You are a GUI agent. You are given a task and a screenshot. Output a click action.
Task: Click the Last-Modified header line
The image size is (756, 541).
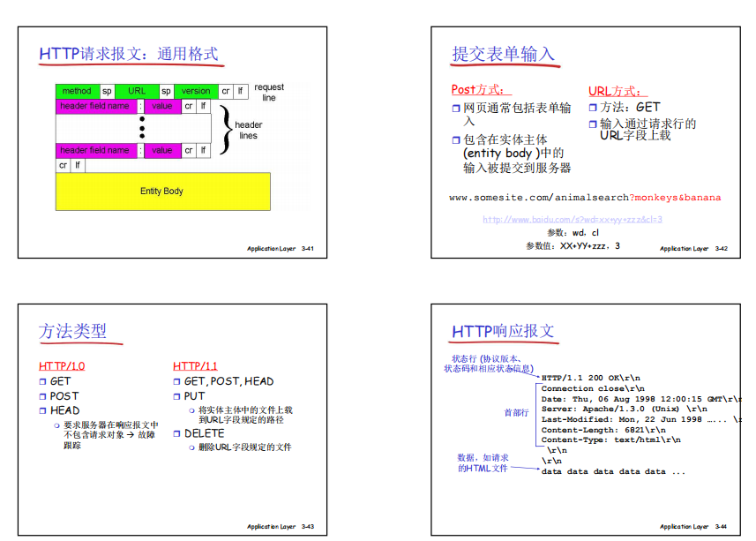640,419
